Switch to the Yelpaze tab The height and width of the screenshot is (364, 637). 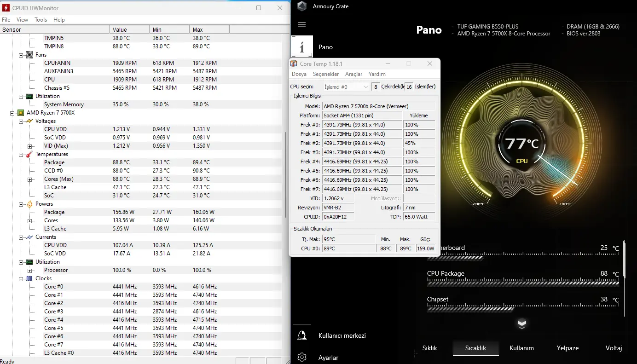tap(568, 348)
